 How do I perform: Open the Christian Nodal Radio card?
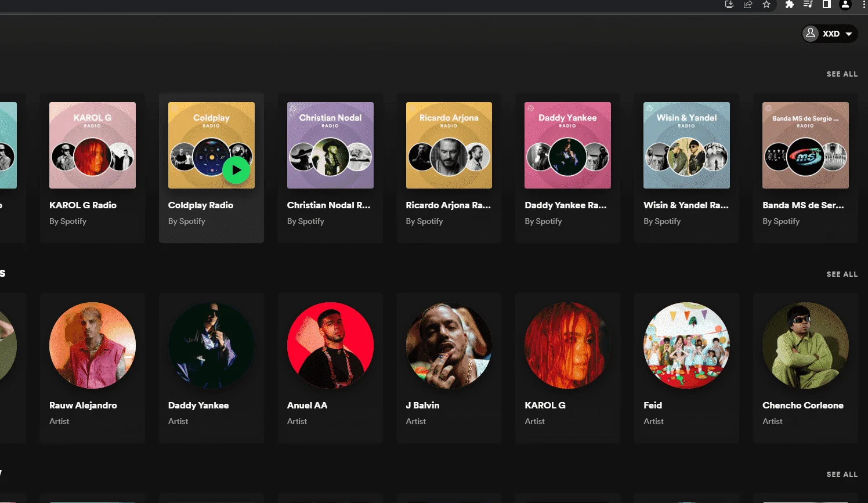(x=330, y=168)
